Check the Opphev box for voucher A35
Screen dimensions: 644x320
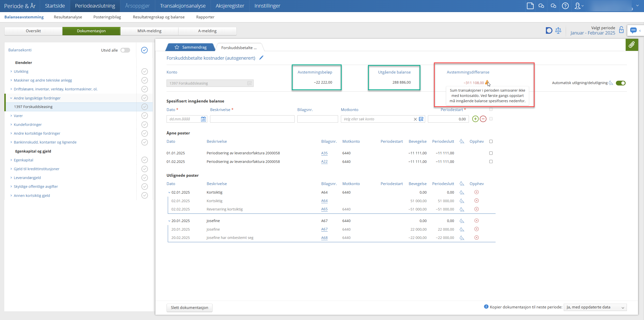pos(491,153)
